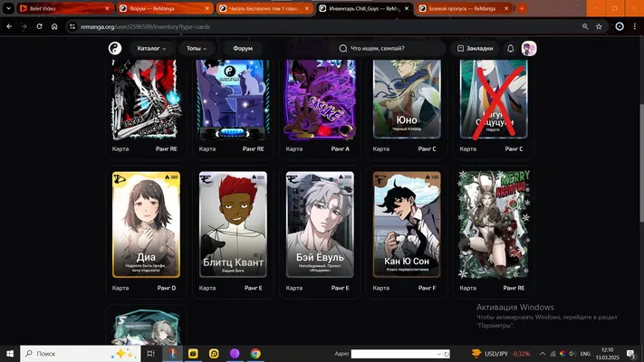The height and width of the screenshot is (362, 644).
Task: Open a new browser tab
Action: point(522,8)
